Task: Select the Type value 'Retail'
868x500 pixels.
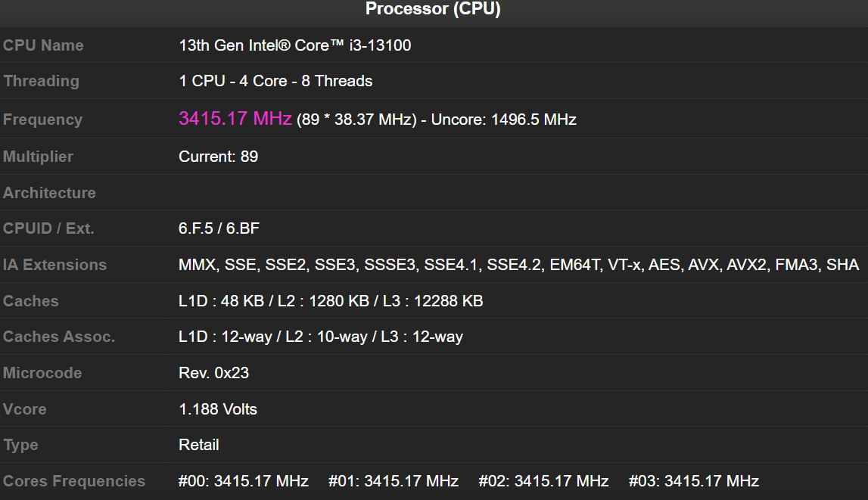Action: coord(199,446)
